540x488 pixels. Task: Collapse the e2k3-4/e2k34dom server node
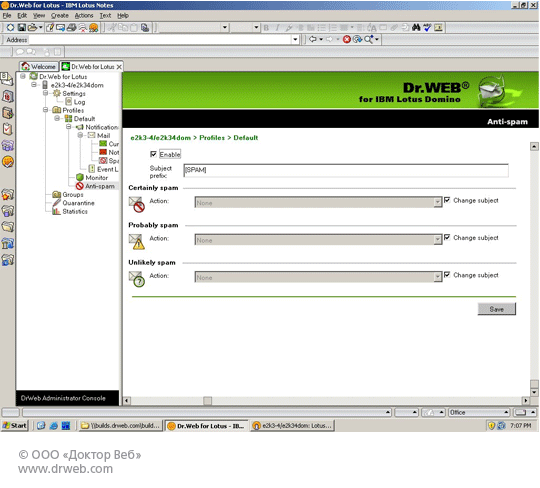point(34,85)
